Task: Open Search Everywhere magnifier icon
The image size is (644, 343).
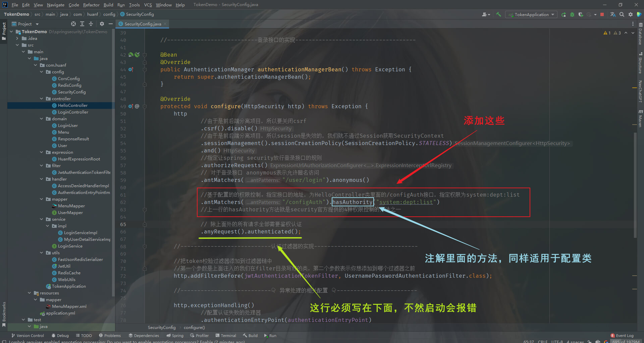Action: tap(622, 14)
